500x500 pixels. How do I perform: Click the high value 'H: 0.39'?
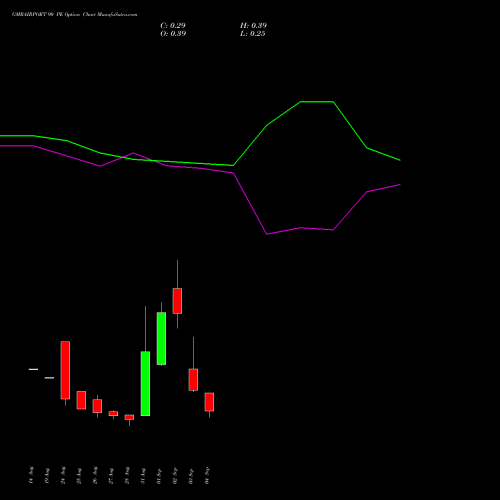coord(253,26)
